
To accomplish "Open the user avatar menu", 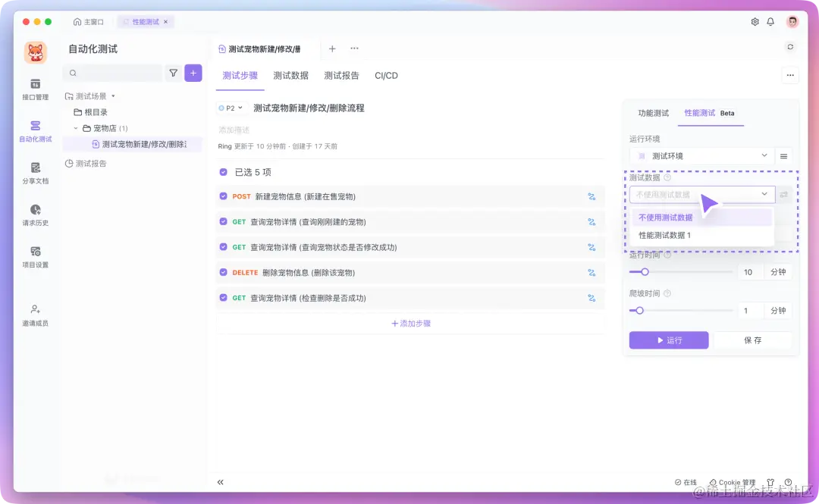I will (x=792, y=21).
